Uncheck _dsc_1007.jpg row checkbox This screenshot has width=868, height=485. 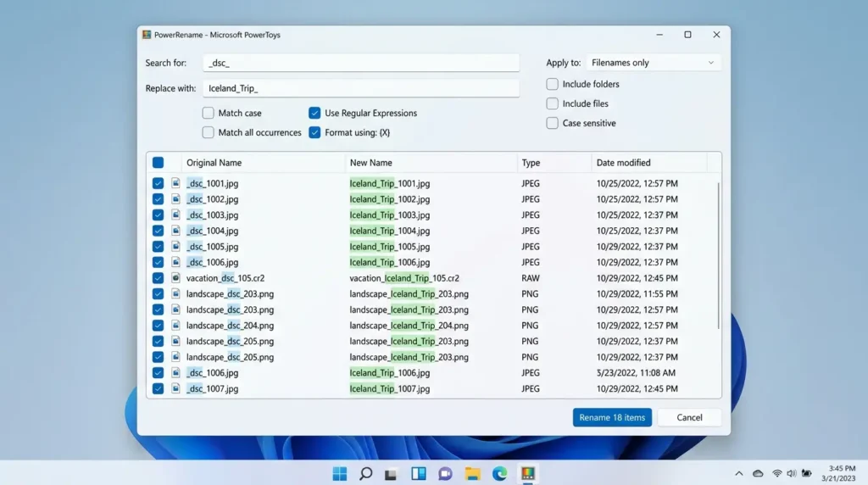pyautogui.click(x=158, y=388)
